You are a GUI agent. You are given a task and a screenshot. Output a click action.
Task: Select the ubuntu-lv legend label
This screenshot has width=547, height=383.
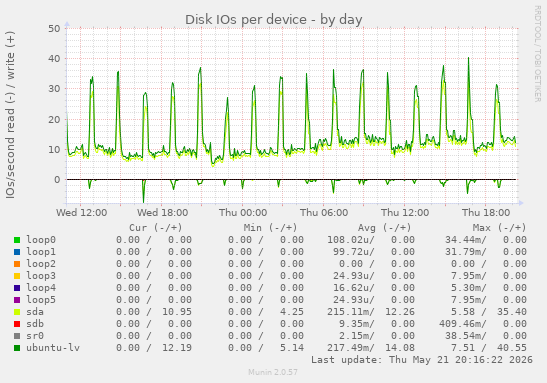click(x=53, y=348)
